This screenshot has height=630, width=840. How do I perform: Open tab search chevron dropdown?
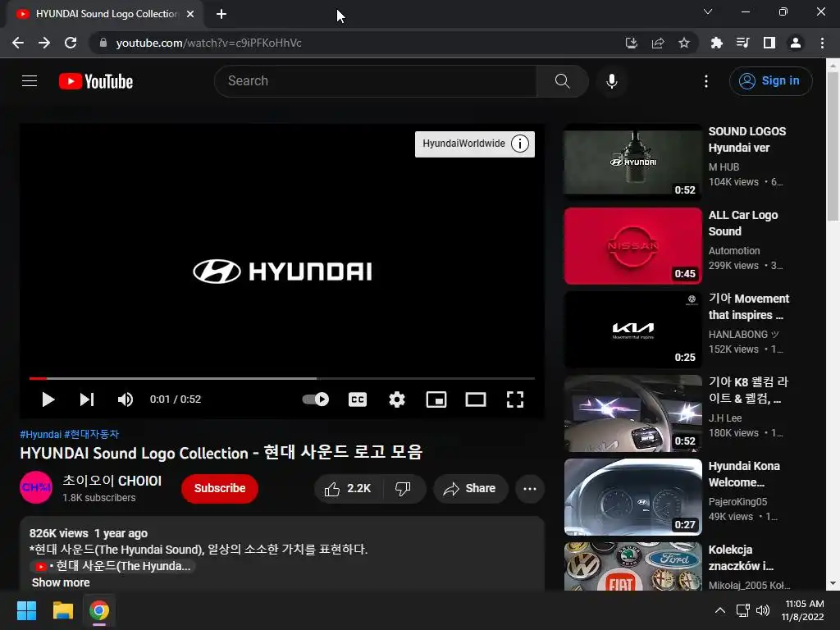coord(708,11)
